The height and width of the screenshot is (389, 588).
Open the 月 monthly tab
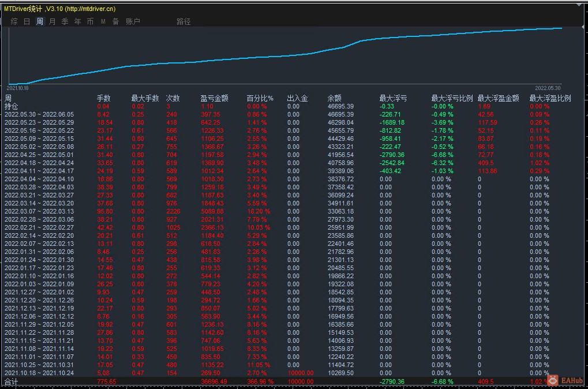[53, 21]
